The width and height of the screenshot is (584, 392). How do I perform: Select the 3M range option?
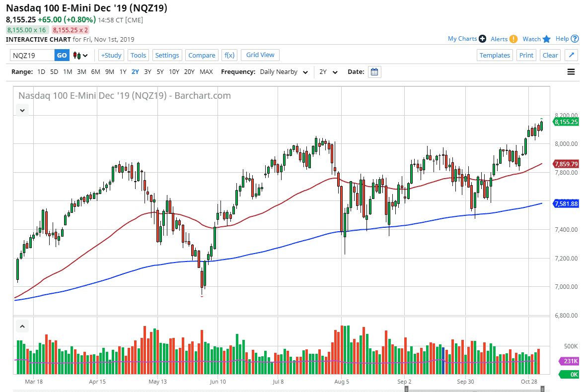(x=81, y=71)
